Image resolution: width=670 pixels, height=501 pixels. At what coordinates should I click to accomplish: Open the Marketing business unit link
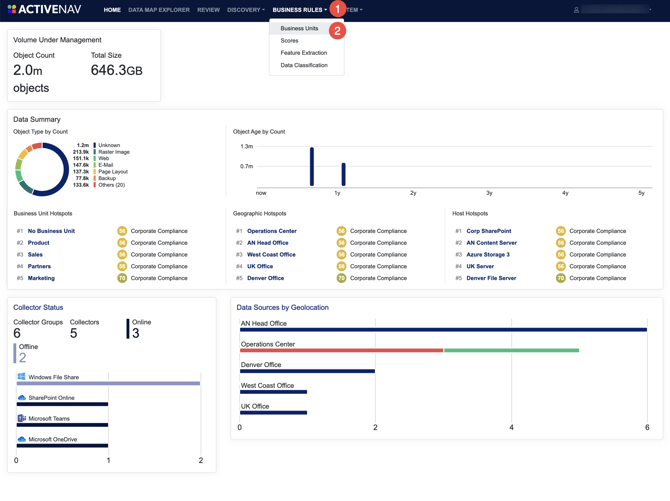point(41,278)
